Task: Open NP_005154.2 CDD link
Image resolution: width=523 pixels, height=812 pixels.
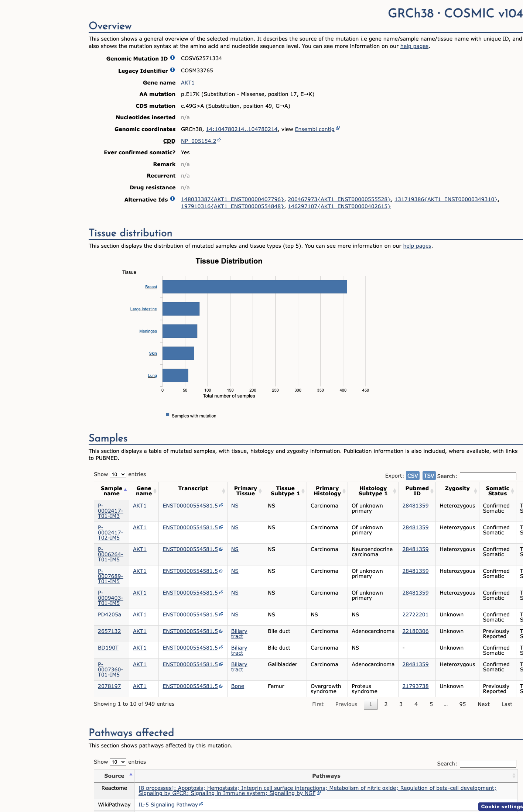Action: point(198,141)
